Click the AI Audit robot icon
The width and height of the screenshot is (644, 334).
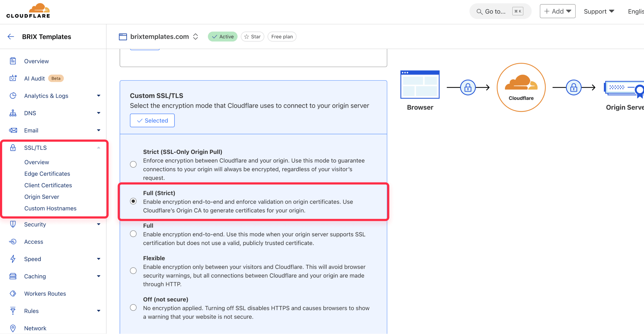13,78
